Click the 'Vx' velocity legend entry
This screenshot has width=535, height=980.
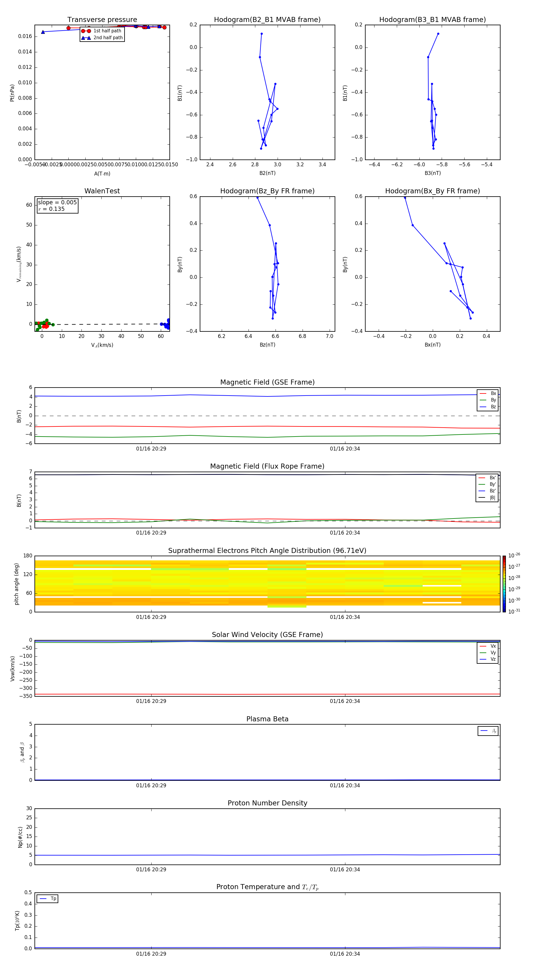click(488, 646)
